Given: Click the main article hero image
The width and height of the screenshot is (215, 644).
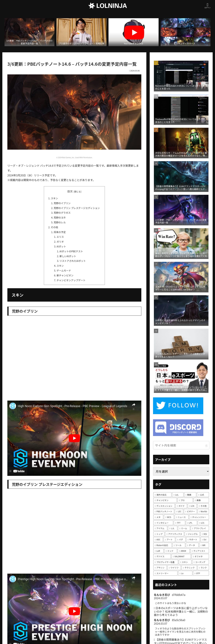Looking at the screenshot, I should click(x=74, y=112).
